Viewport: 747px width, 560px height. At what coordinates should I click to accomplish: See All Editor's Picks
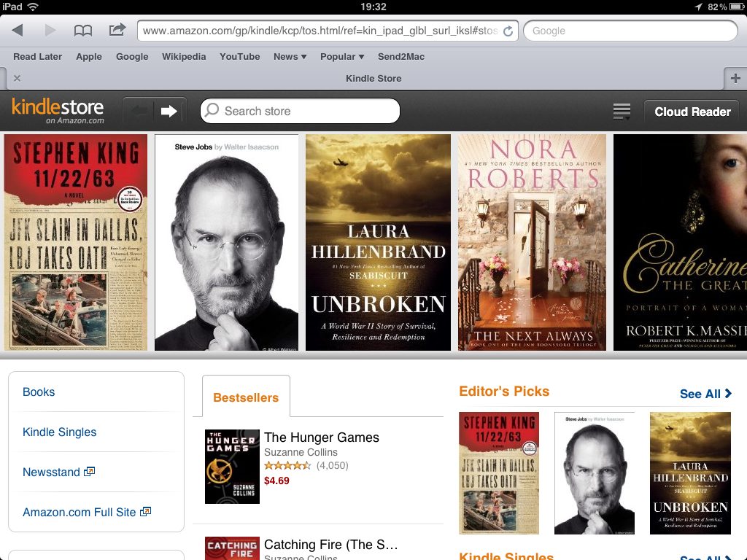pos(705,394)
